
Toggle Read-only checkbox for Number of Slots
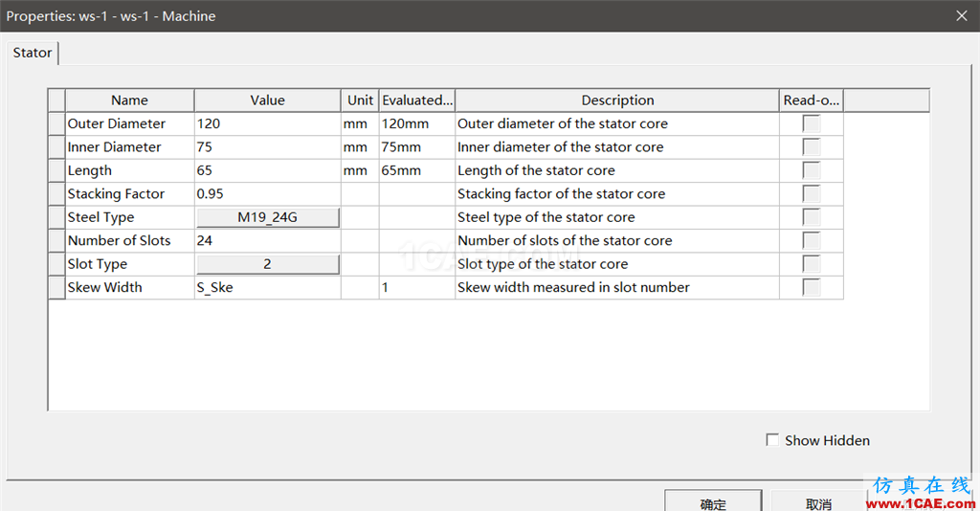(812, 240)
